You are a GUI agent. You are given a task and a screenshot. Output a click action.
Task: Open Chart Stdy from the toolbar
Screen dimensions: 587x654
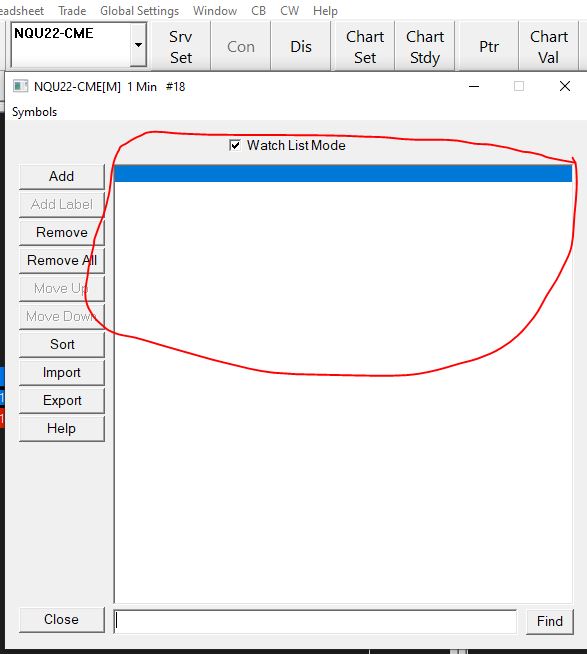click(425, 47)
